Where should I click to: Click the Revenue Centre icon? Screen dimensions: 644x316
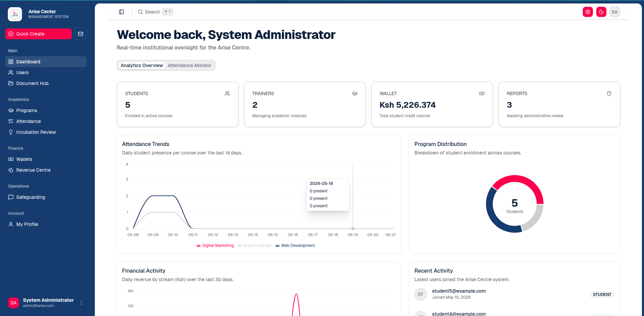click(x=11, y=170)
